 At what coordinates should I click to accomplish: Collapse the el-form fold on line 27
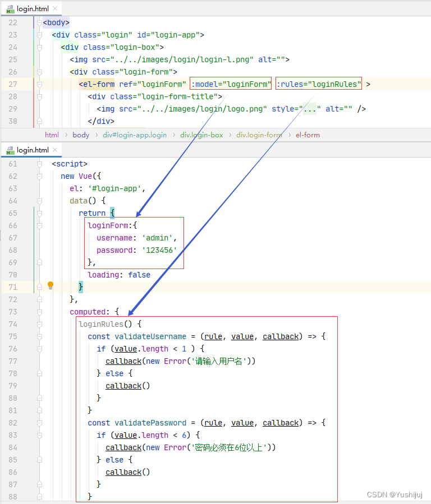(x=39, y=84)
